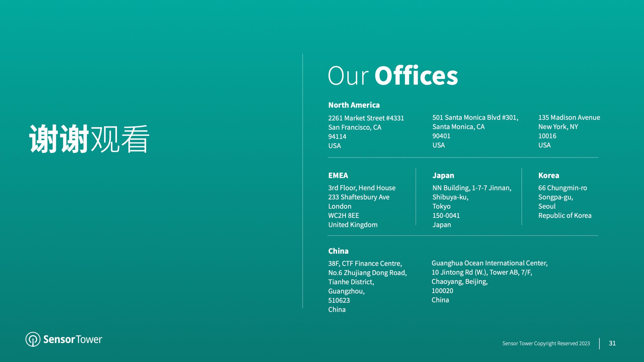Image resolution: width=644 pixels, height=362 pixels.
Task: Click the "North America" heading
Action: click(x=354, y=105)
